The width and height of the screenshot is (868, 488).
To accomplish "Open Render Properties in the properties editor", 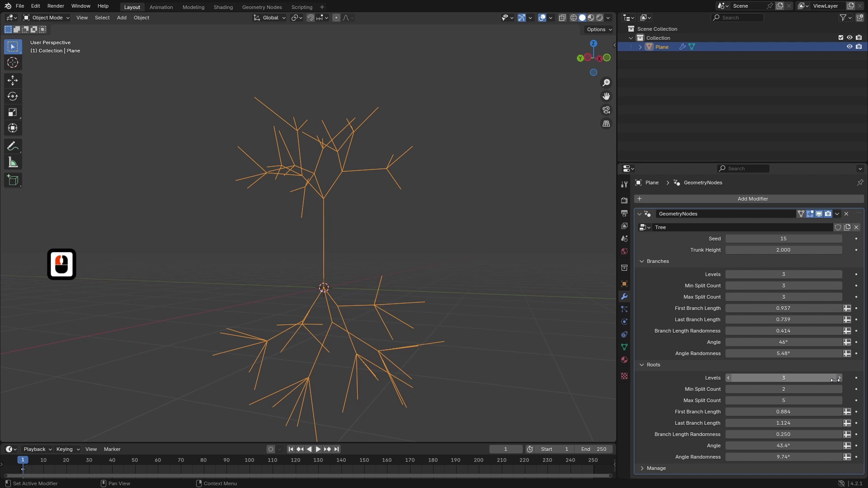I will pyautogui.click(x=624, y=200).
